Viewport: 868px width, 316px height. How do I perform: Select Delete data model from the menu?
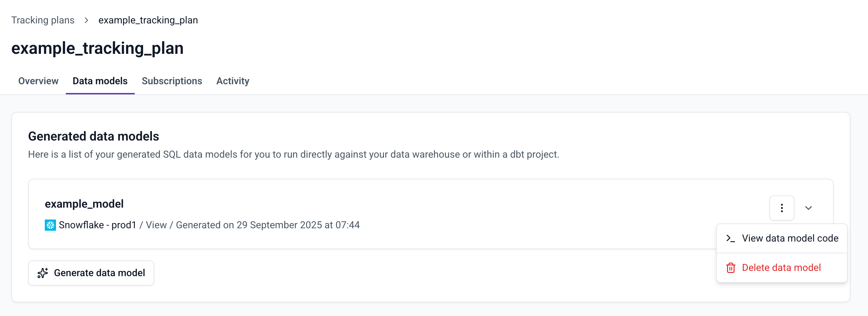(x=781, y=267)
